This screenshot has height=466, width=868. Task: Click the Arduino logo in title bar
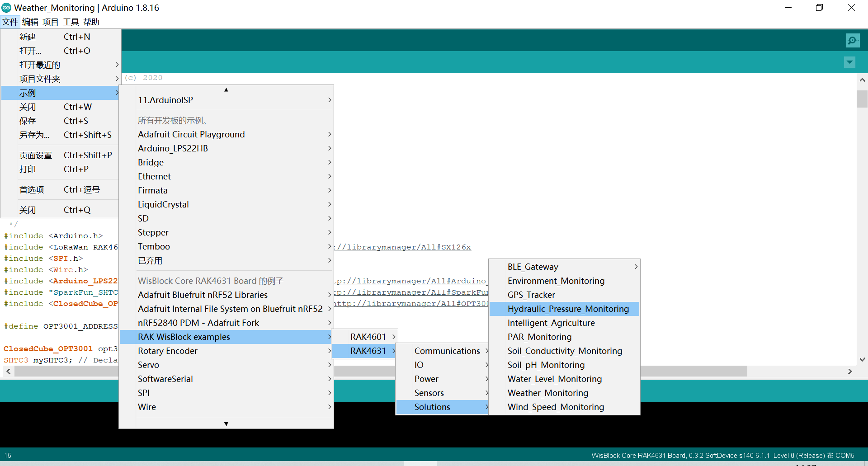point(6,8)
